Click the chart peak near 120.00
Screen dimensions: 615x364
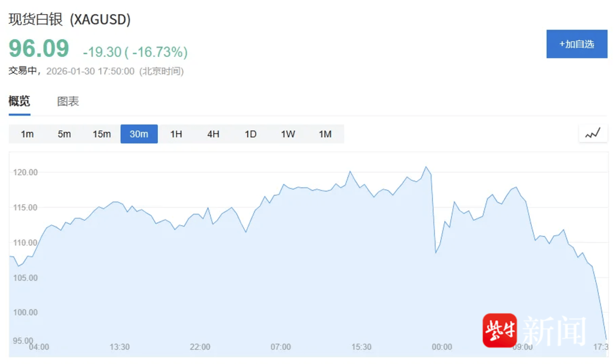coord(425,167)
